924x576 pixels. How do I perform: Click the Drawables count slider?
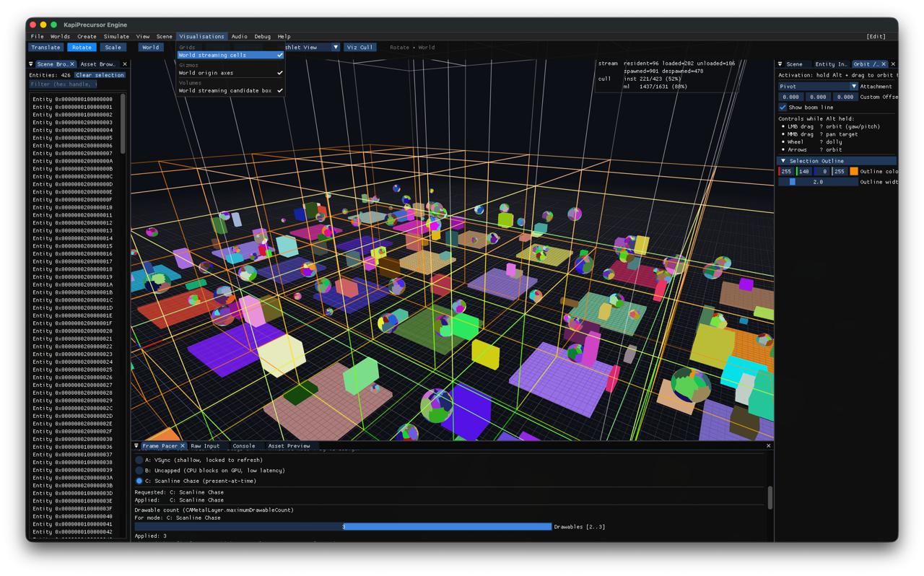click(343, 527)
